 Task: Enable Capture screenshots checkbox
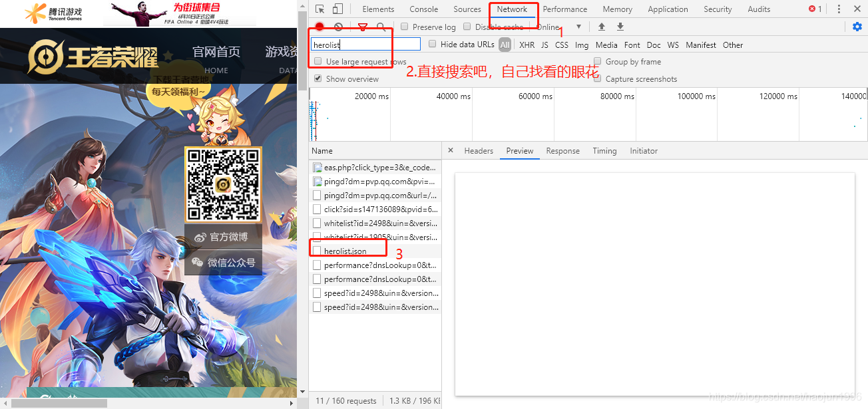point(598,79)
